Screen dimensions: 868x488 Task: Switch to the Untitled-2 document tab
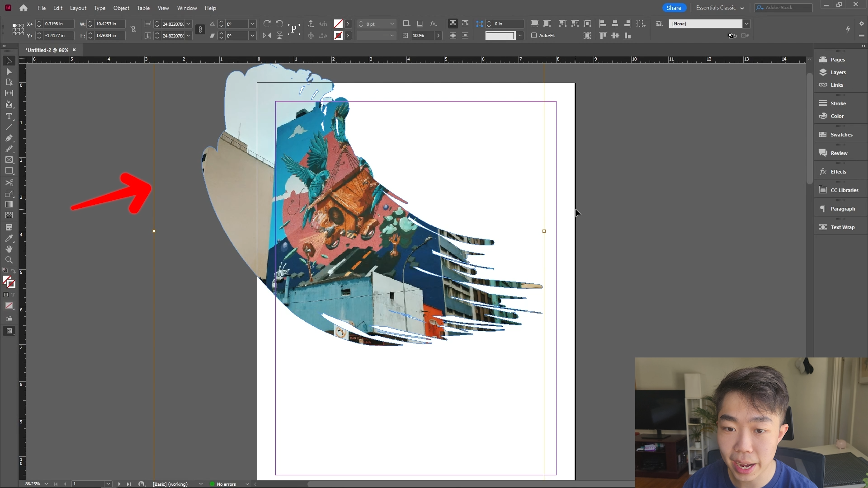click(47, 50)
